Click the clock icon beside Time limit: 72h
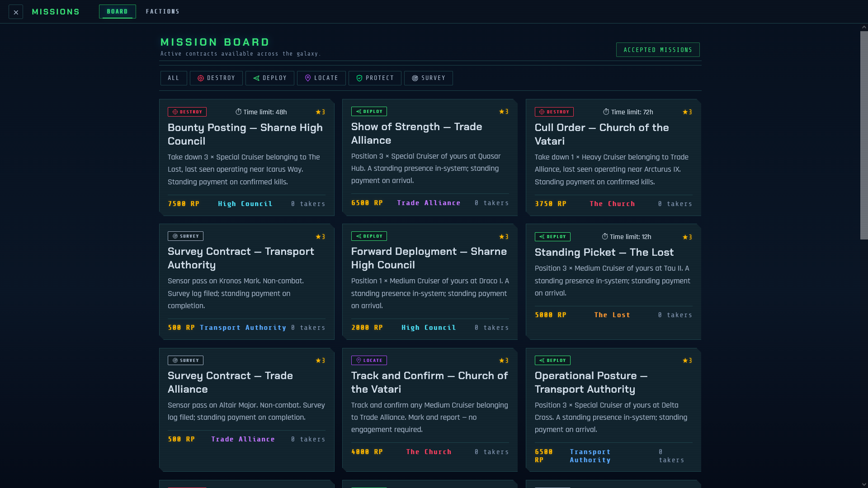Screen dimensions: 868x488 606,112
